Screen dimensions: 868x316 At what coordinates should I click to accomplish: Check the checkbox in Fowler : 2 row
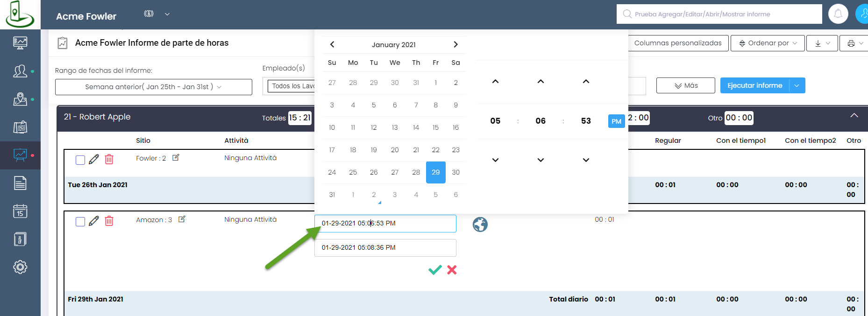point(80,160)
